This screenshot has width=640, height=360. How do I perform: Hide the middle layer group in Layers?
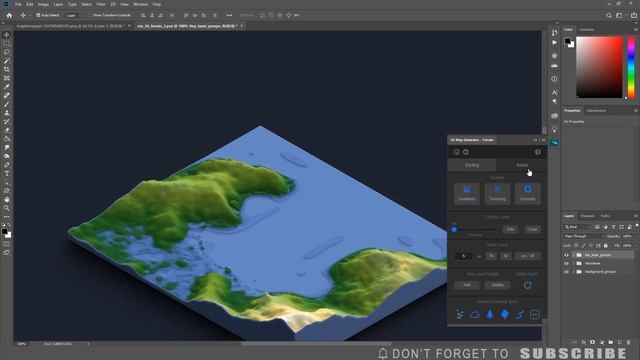[x=566, y=263]
